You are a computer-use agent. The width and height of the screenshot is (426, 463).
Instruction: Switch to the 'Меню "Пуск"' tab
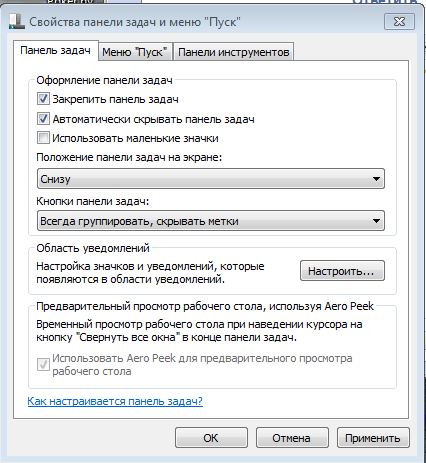(135, 52)
